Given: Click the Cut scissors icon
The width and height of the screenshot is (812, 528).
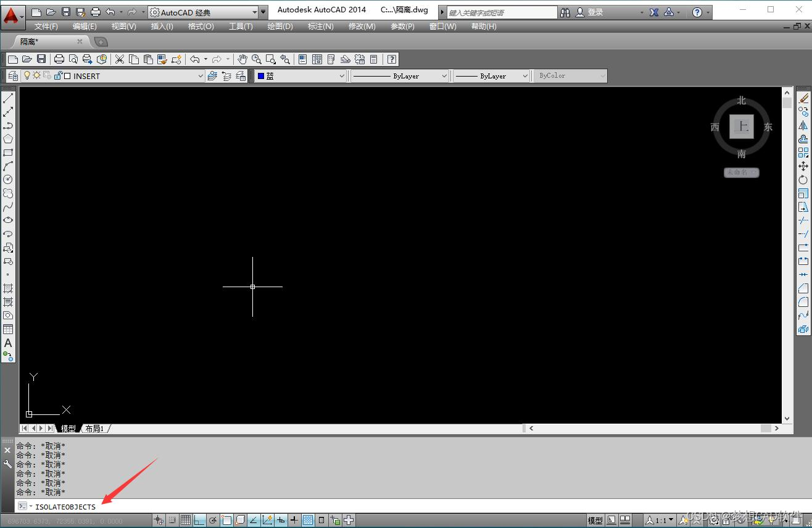Looking at the screenshot, I should (x=120, y=59).
